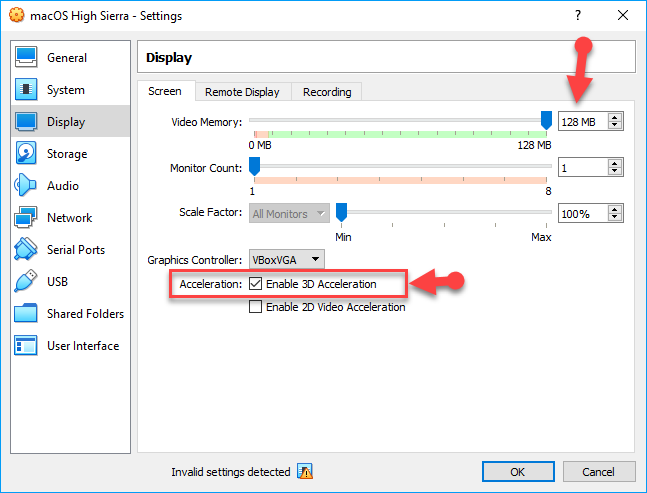Expand the Graphics Controller dropdown
The width and height of the screenshot is (647, 493).
point(286,260)
